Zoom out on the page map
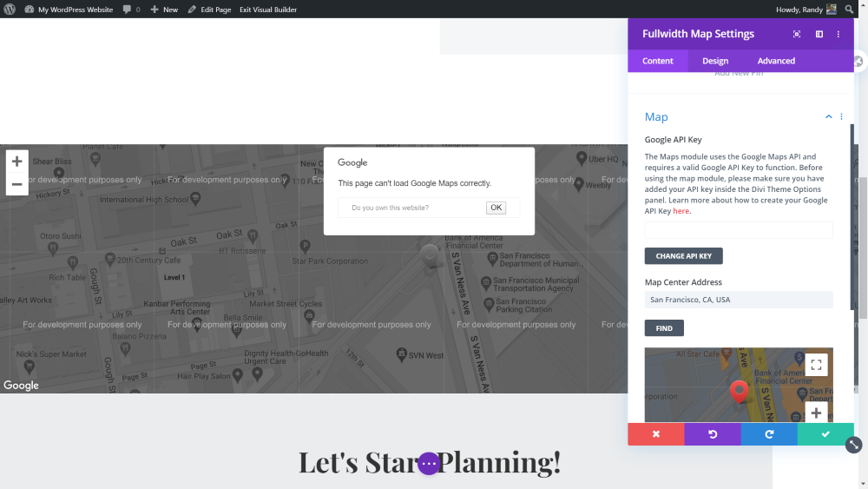 coord(17,184)
